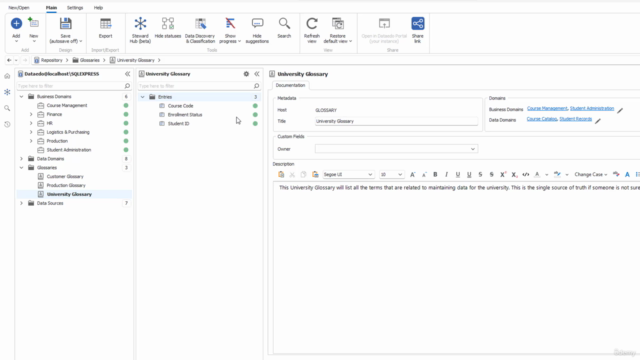640x360 pixels.
Task: Select Student Administration in tree
Action: click(x=69, y=150)
